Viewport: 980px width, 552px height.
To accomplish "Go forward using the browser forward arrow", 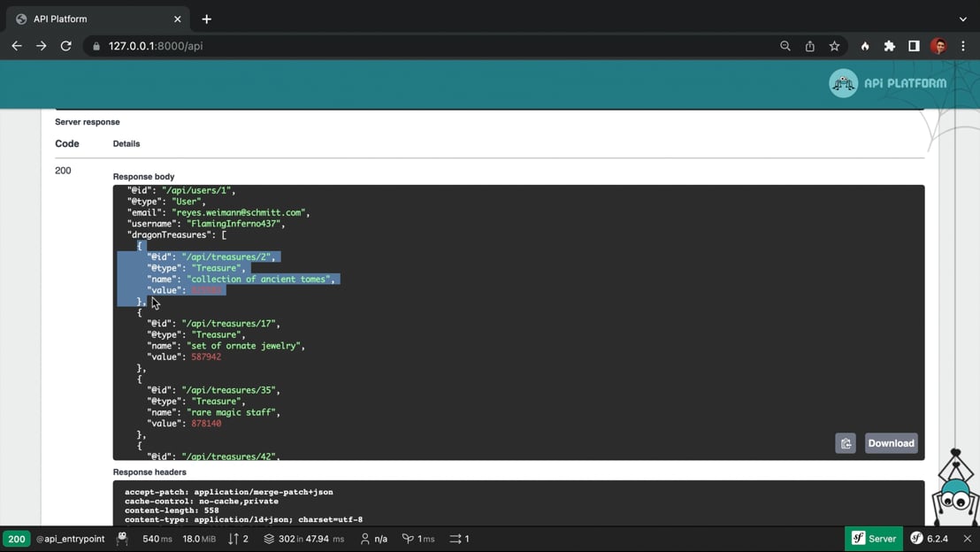I will 42,46.
